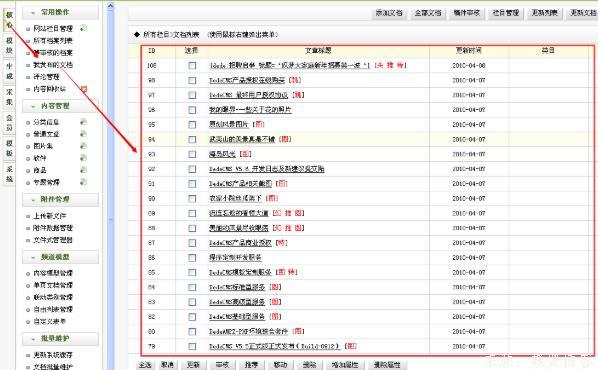This screenshot has width=598, height=370.
Task: Select the checkbox in row ID 82
Action: click(192, 317)
